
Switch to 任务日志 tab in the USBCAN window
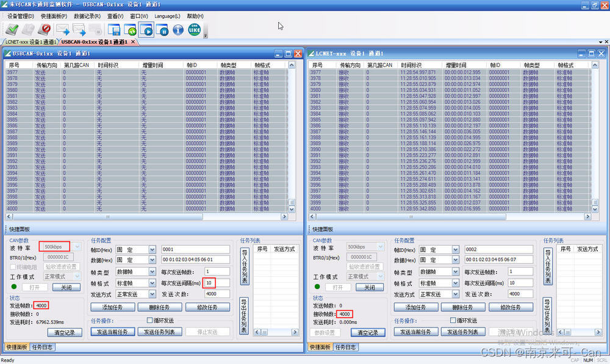point(42,347)
